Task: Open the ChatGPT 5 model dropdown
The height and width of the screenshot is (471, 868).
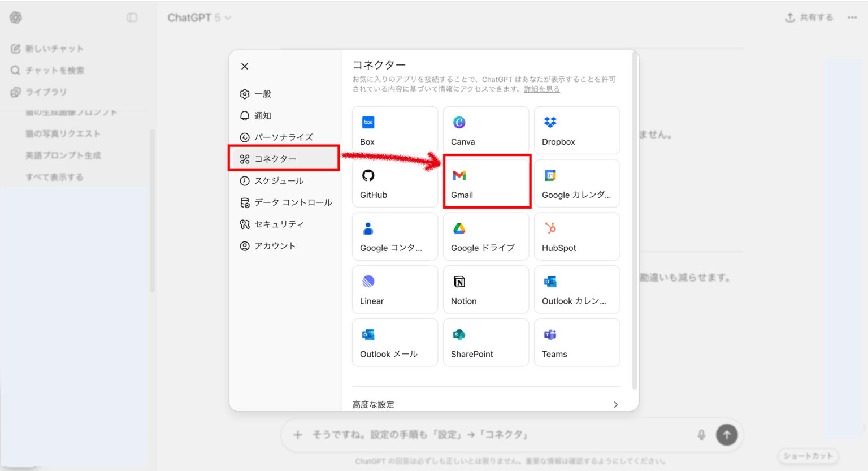Action: 199,18
